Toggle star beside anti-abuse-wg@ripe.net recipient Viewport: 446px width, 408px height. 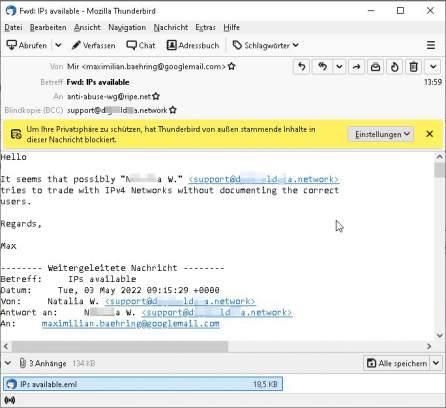click(156, 96)
